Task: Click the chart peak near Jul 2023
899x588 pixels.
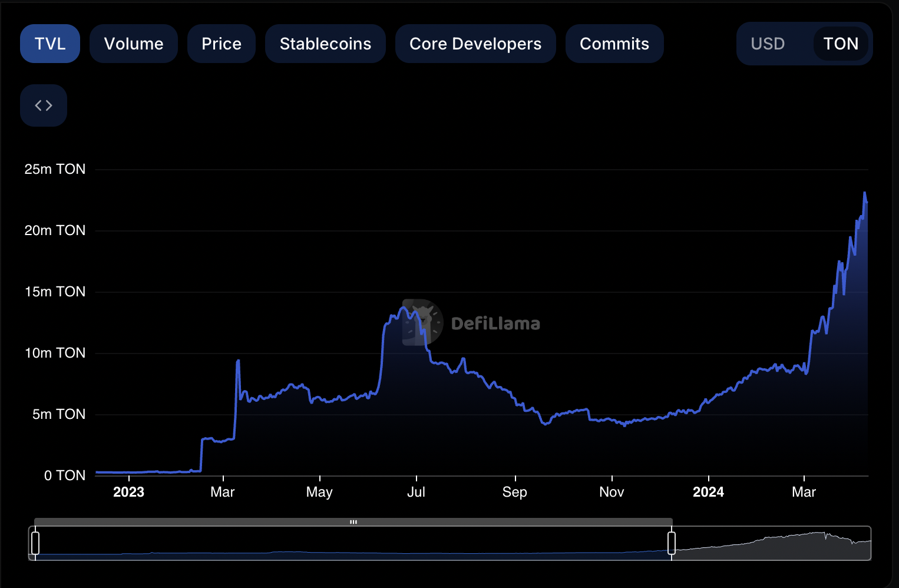Action: [x=404, y=307]
